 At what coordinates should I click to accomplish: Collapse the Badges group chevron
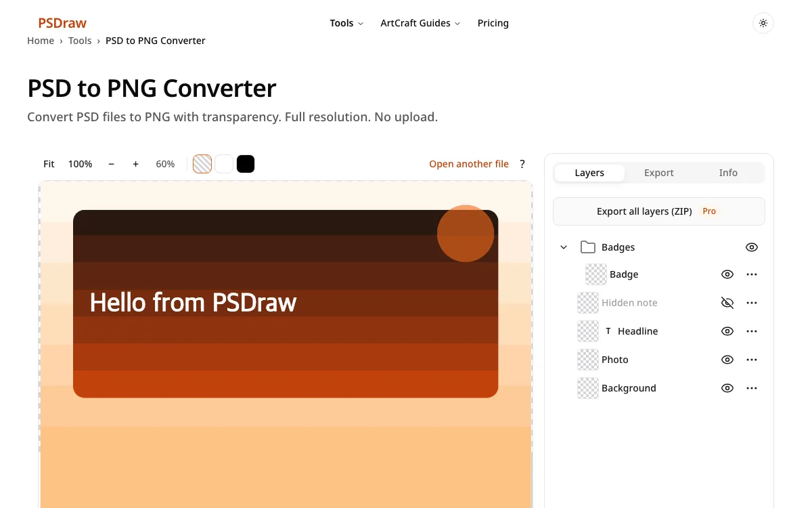point(564,247)
